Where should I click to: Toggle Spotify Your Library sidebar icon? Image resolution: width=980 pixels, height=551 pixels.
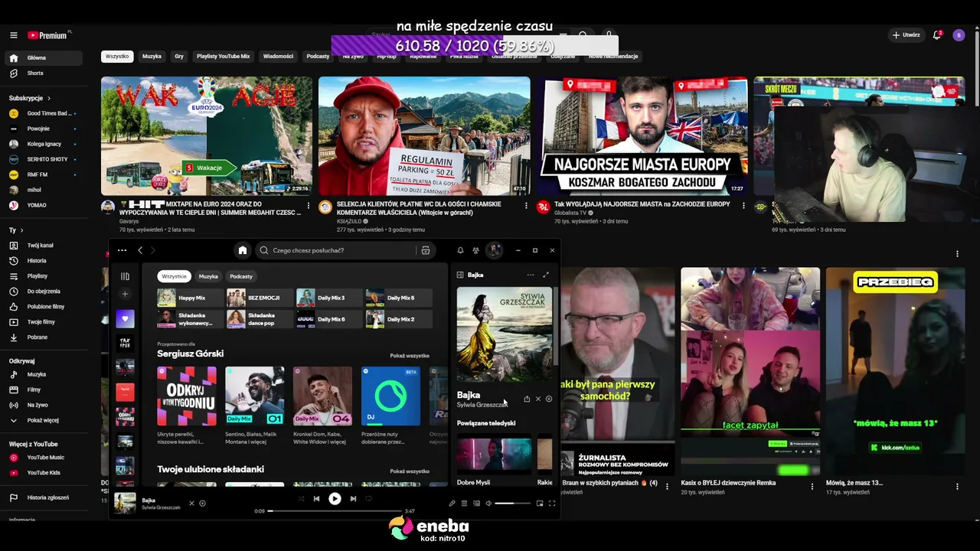(x=125, y=276)
